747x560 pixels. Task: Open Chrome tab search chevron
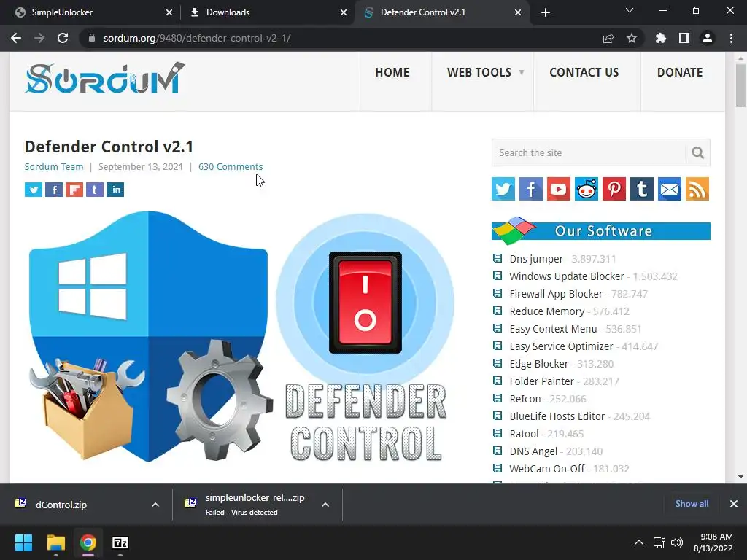point(630,10)
